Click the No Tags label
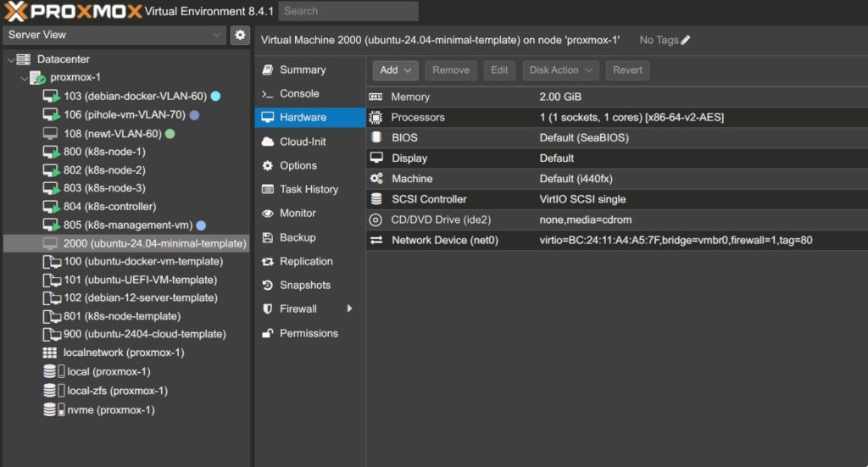868x467 pixels. tap(659, 40)
